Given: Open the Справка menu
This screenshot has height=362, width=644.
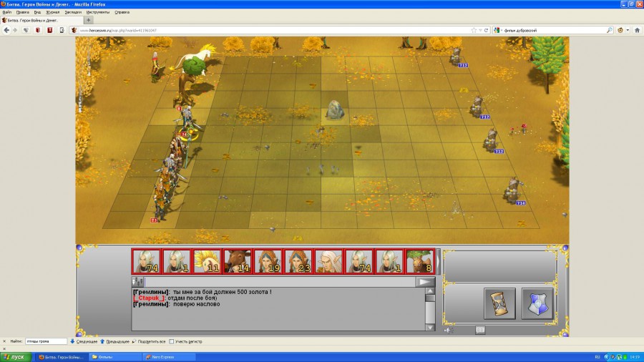Looking at the screenshot, I should coord(122,12).
